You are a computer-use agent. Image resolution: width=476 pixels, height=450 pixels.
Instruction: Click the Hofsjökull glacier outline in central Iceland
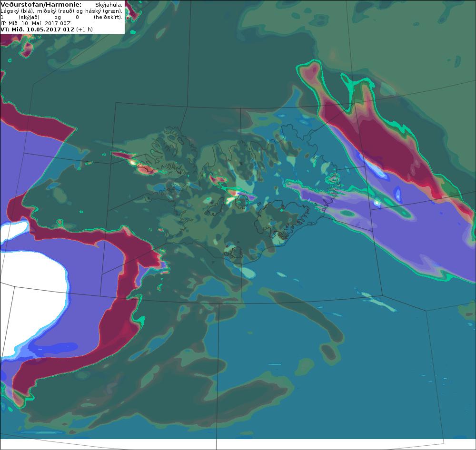pos(242,202)
